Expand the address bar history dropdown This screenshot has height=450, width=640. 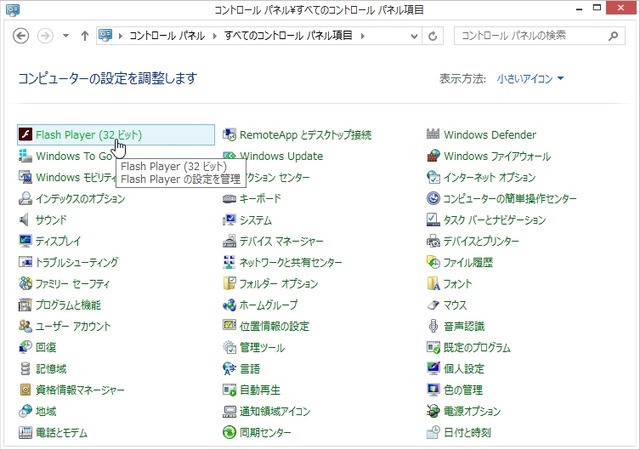pyautogui.click(x=414, y=36)
